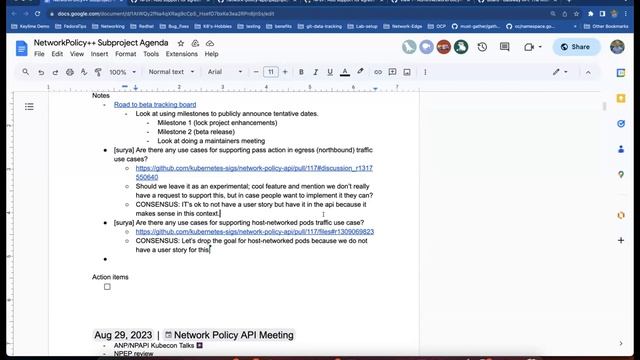Expand Meet options dropdown arrow
Image resolution: width=640 pixels, height=360 pixels.
[x=540, y=47]
